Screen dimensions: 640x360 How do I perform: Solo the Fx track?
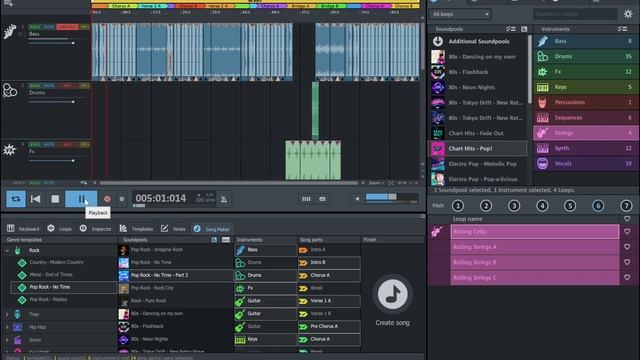click(35, 144)
